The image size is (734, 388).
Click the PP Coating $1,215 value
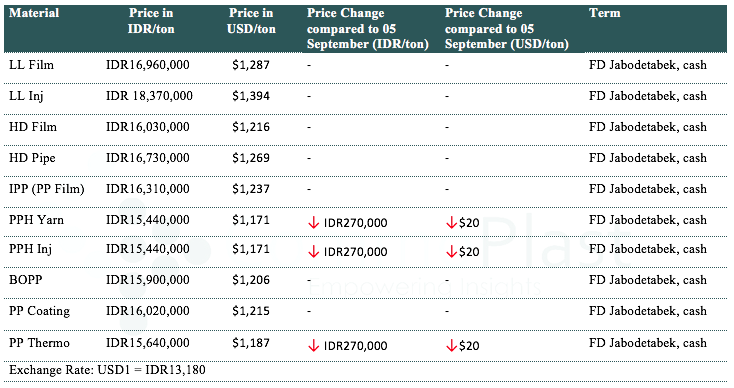coord(251,311)
